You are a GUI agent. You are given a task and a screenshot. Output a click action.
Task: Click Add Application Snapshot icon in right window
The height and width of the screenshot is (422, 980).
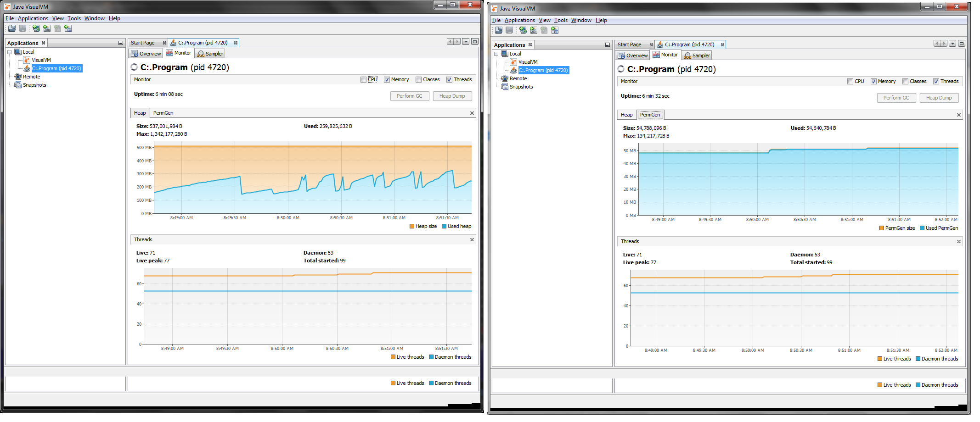pos(555,30)
